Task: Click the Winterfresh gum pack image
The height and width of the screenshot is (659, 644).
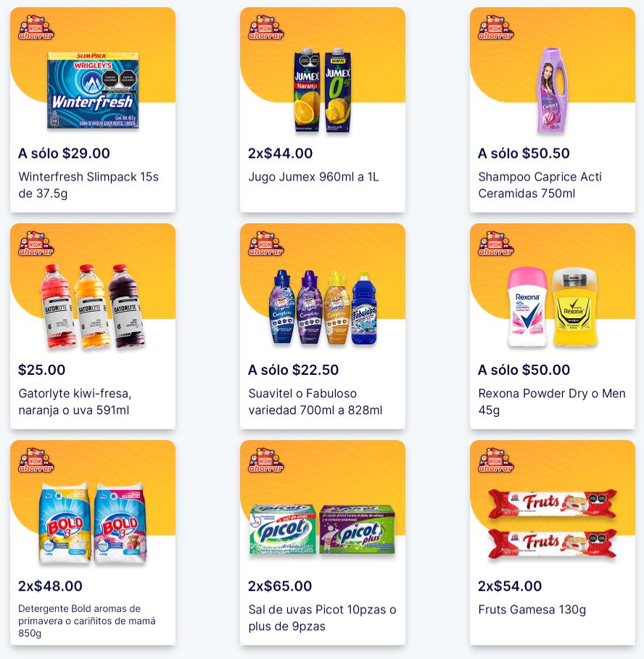Action: [x=93, y=91]
